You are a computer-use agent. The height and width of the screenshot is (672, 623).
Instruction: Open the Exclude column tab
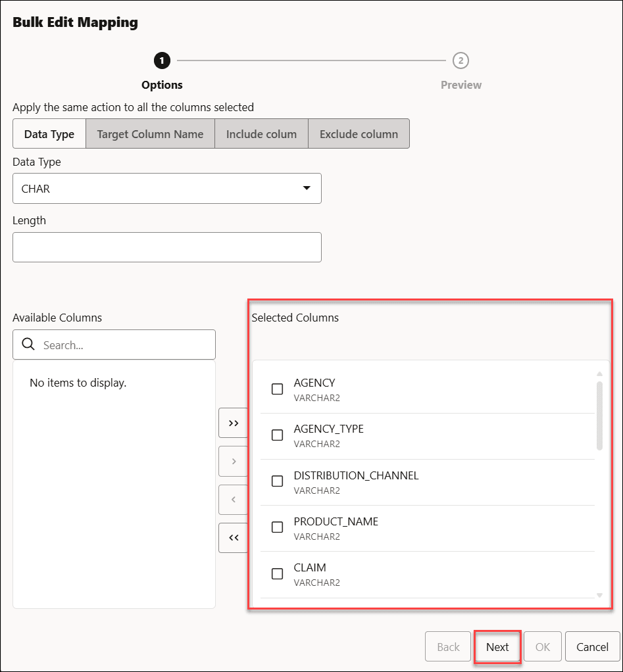pyautogui.click(x=359, y=134)
